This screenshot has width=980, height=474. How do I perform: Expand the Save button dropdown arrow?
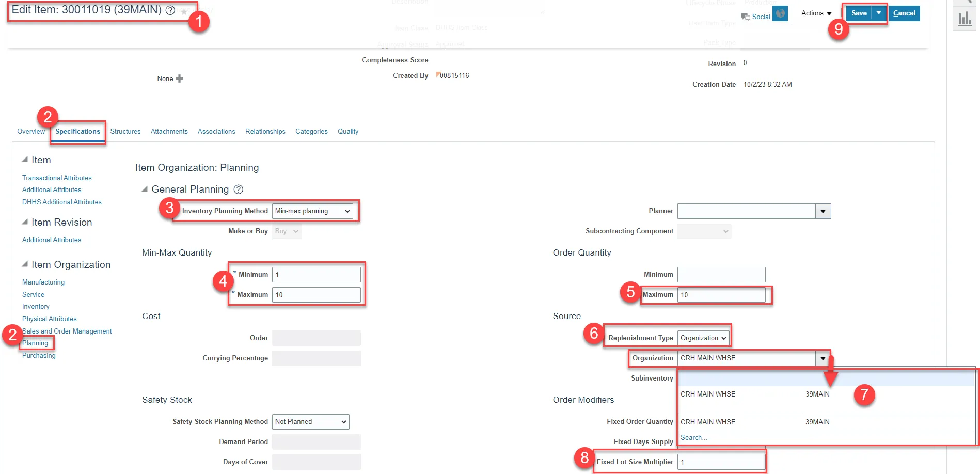[x=879, y=13]
